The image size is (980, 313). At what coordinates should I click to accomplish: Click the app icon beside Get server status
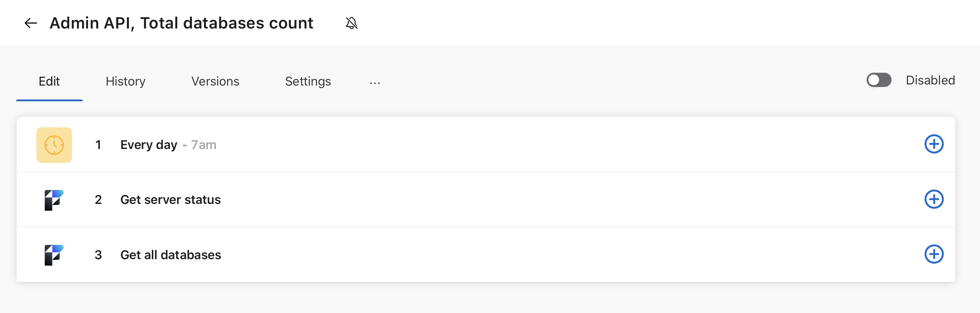point(54,200)
